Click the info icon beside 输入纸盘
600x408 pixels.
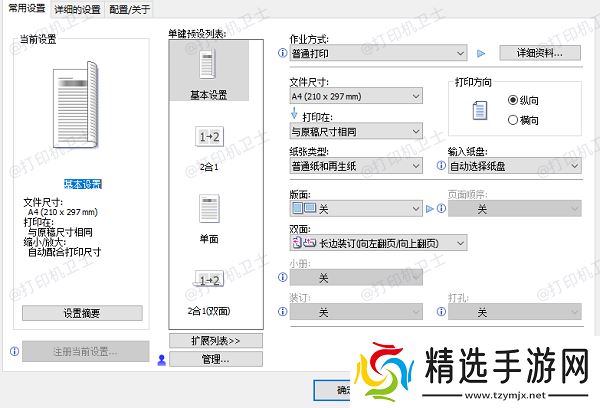click(x=441, y=165)
